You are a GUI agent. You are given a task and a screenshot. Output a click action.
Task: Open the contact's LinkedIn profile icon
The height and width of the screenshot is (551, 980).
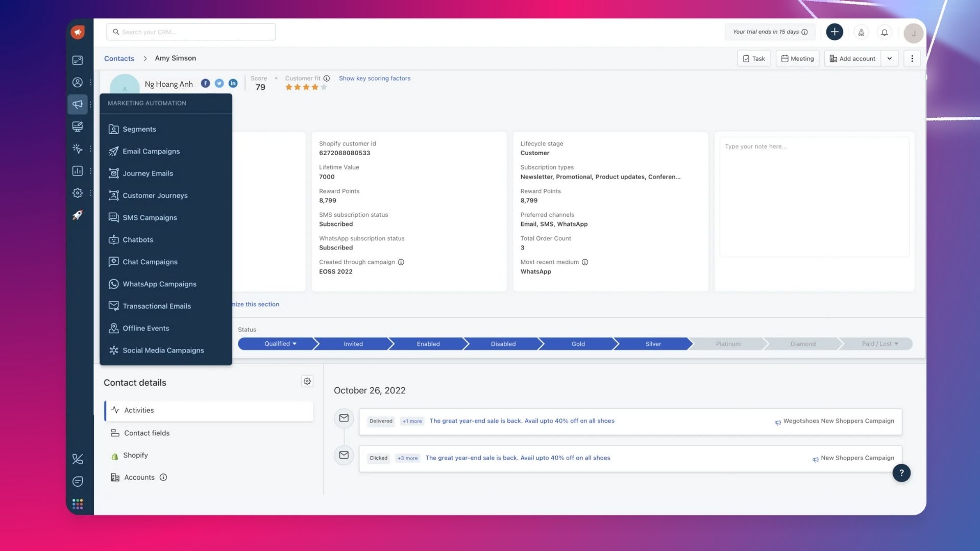[x=233, y=83]
